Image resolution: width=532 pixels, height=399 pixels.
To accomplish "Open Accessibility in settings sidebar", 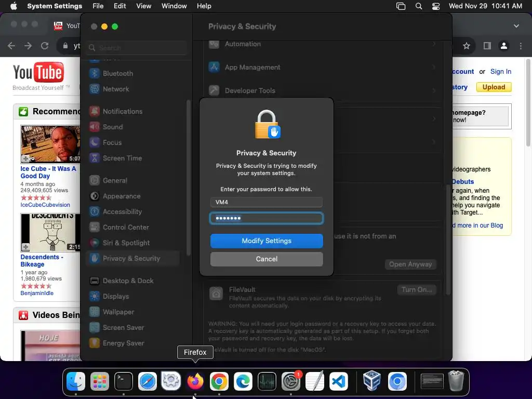I will pos(132,212).
